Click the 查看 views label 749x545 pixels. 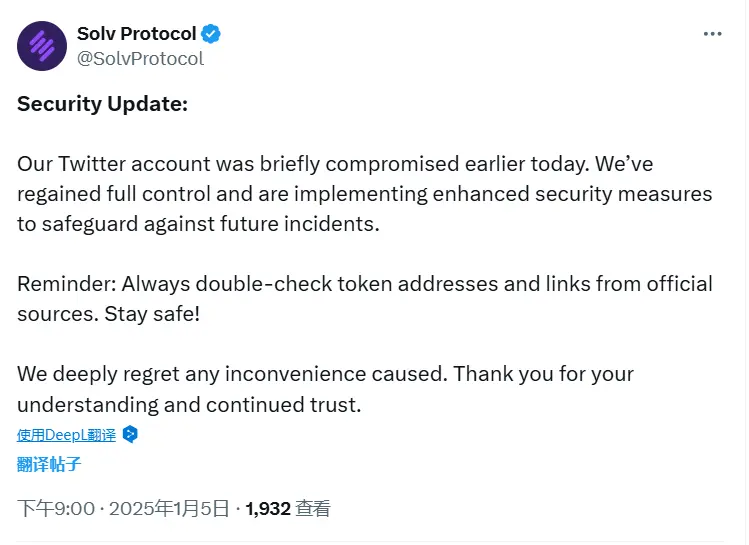click(313, 509)
